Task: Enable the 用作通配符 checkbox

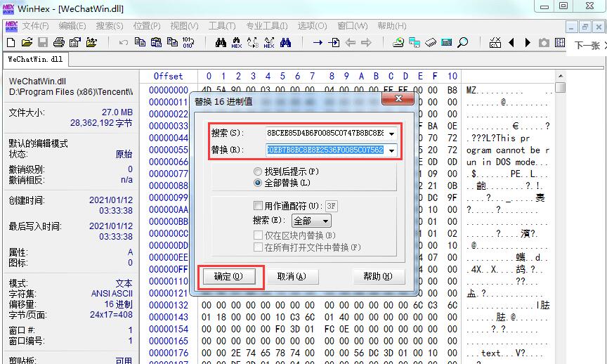Action: [x=258, y=206]
